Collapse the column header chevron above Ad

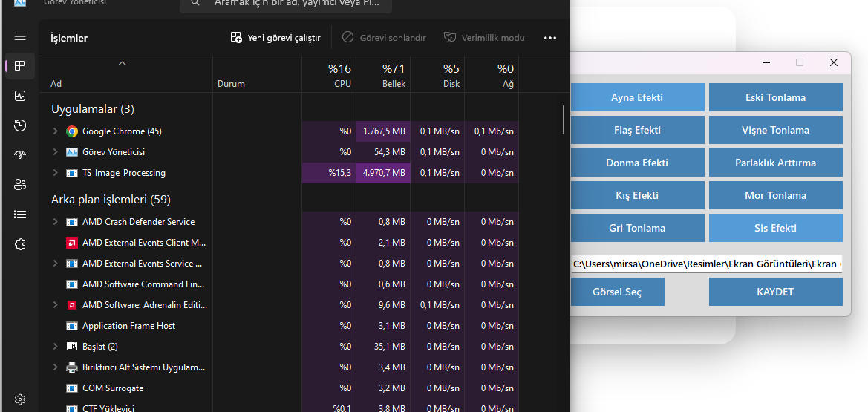pyautogui.click(x=123, y=63)
